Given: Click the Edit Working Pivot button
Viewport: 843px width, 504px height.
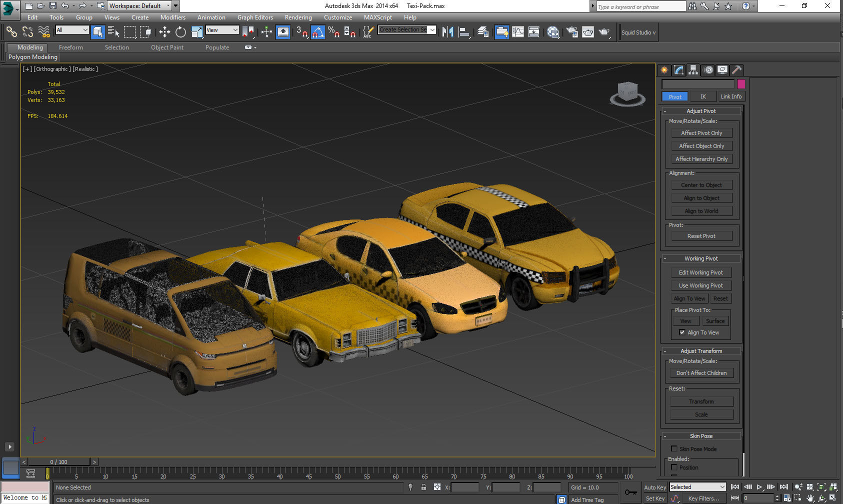Looking at the screenshot, I should 701,272.
